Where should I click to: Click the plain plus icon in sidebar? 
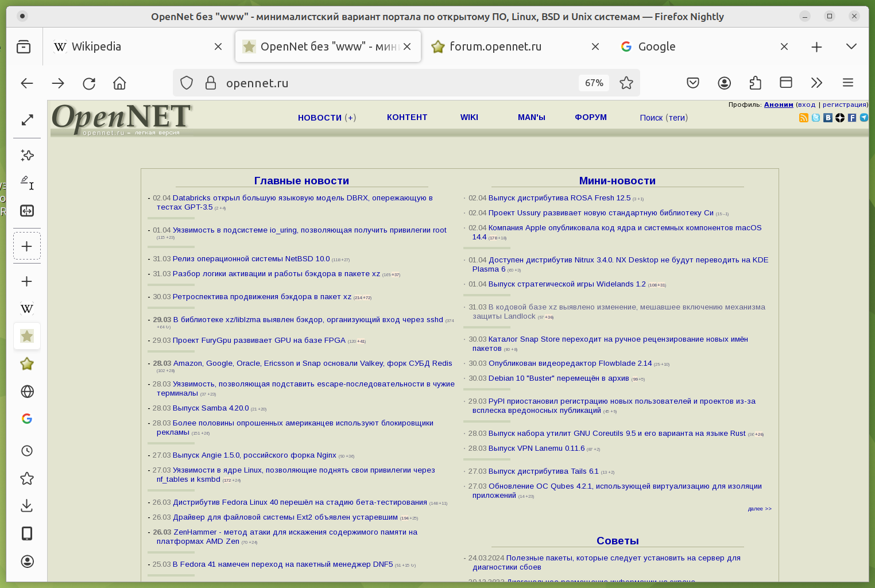coord(27,281)
